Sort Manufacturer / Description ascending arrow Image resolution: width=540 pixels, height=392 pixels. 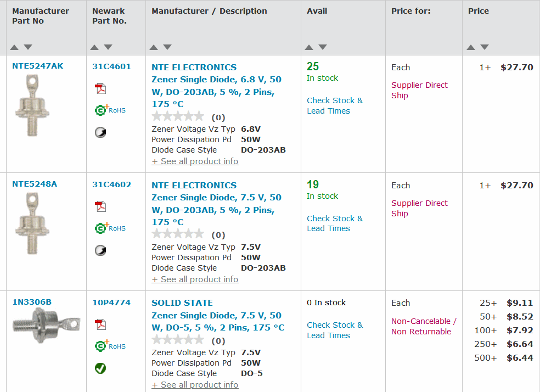coord(154,47)
